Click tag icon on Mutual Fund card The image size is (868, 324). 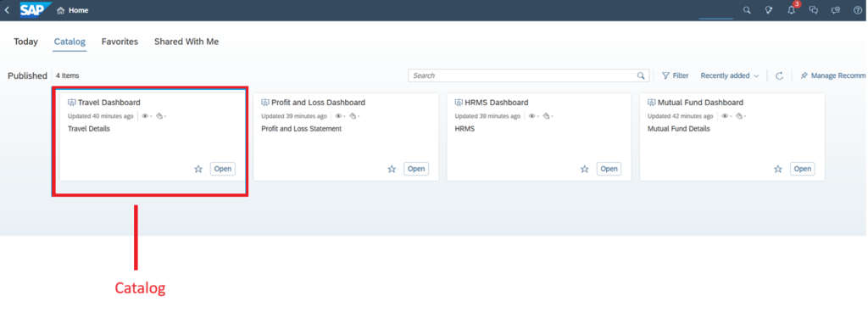tap(739, 116)
